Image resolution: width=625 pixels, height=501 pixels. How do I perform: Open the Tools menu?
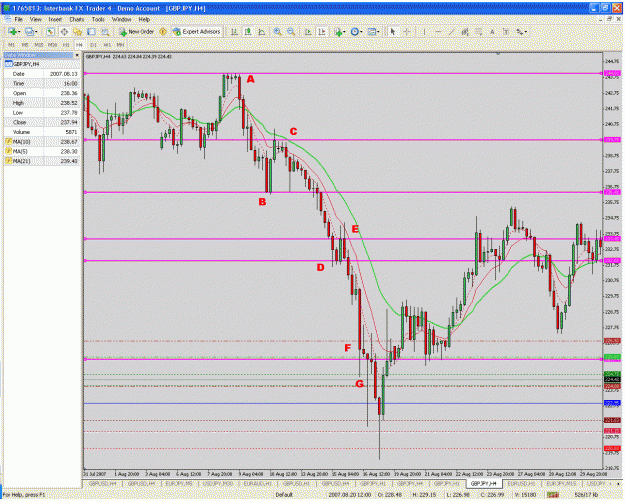[98, 19]
